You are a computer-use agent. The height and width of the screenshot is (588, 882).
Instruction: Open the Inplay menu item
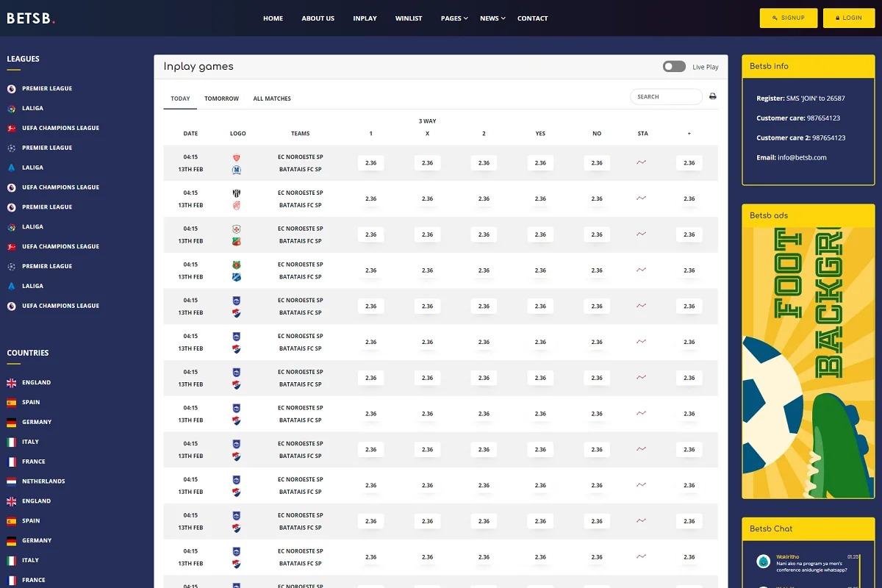[x=365, y=18]
